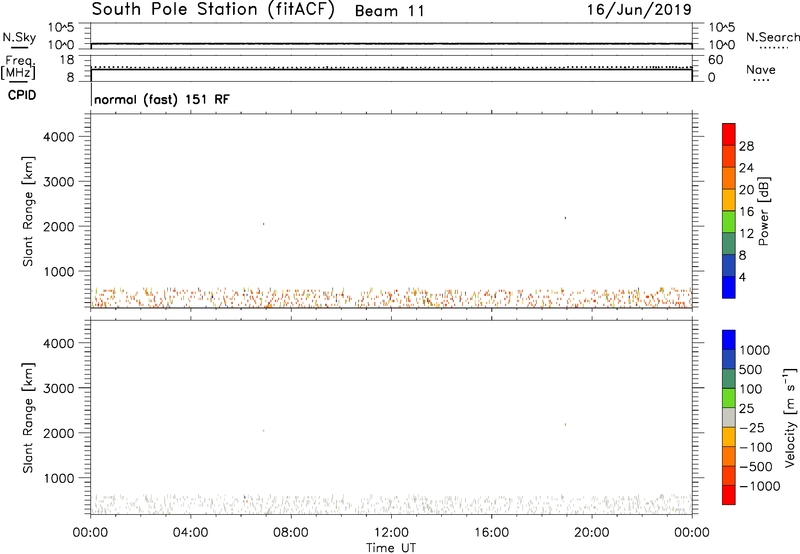
Task: Click 'Slant Range [km]' on velocity panel
Action: (28, 418)
